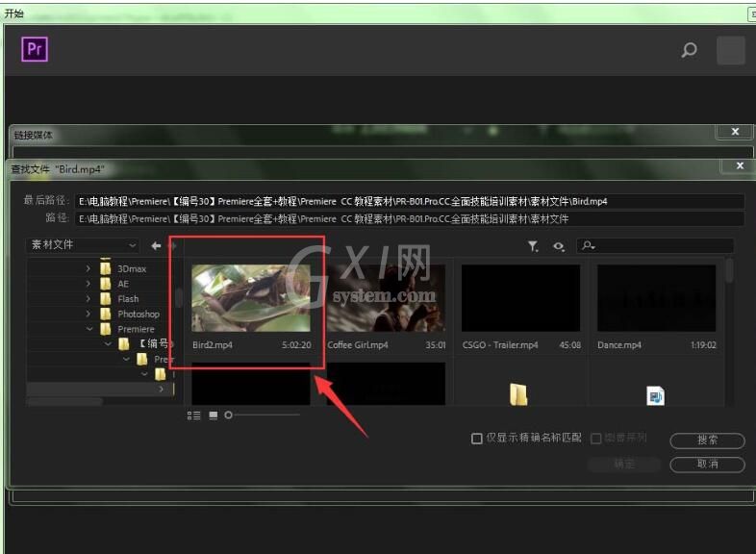
Task: Click the media document icon in second row
Action: [655, 396]
